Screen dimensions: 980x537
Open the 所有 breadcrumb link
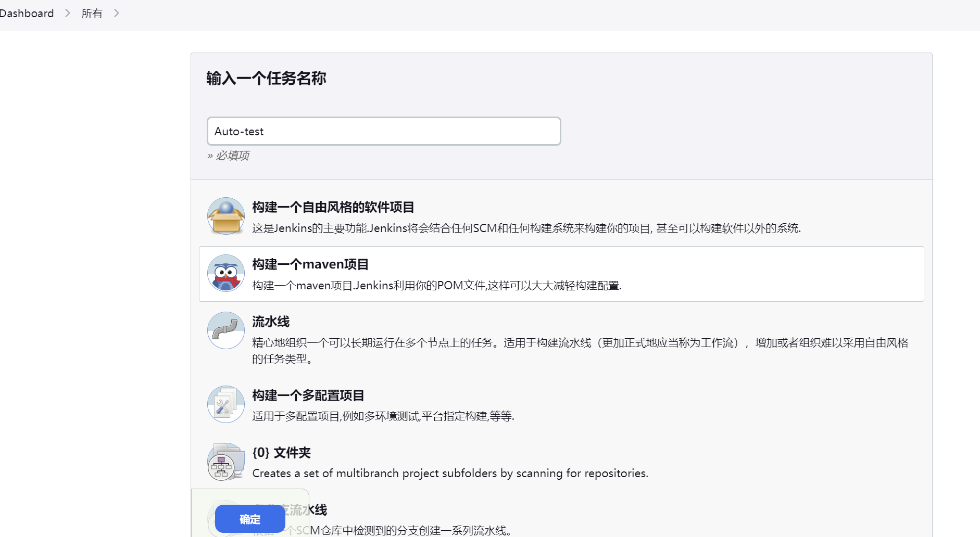coord(92,14)
